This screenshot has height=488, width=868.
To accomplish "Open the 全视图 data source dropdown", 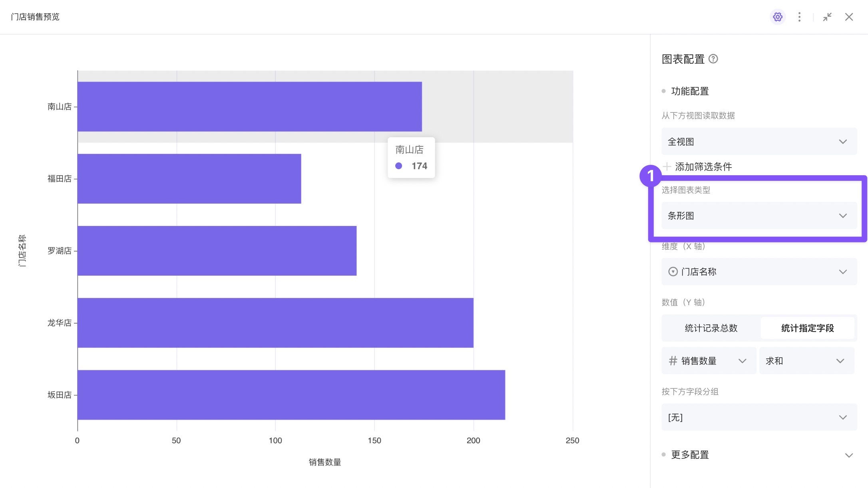I will (x=759, y=142).
